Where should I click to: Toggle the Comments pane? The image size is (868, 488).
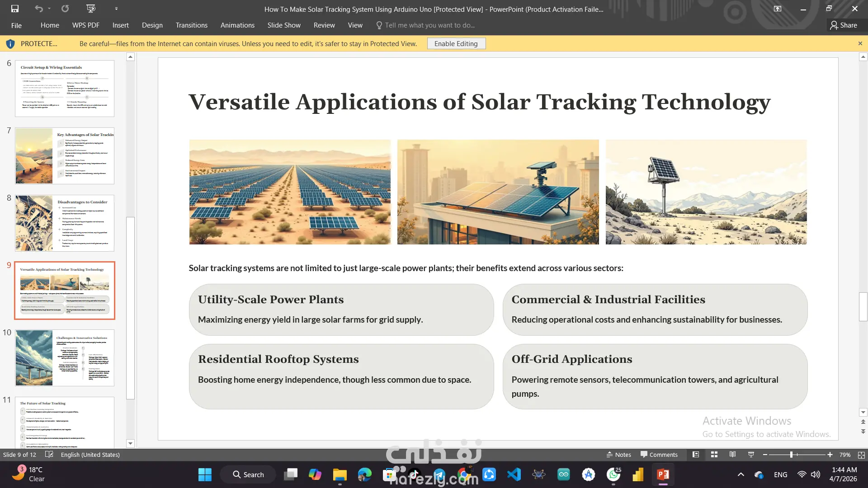coord(659,455)
